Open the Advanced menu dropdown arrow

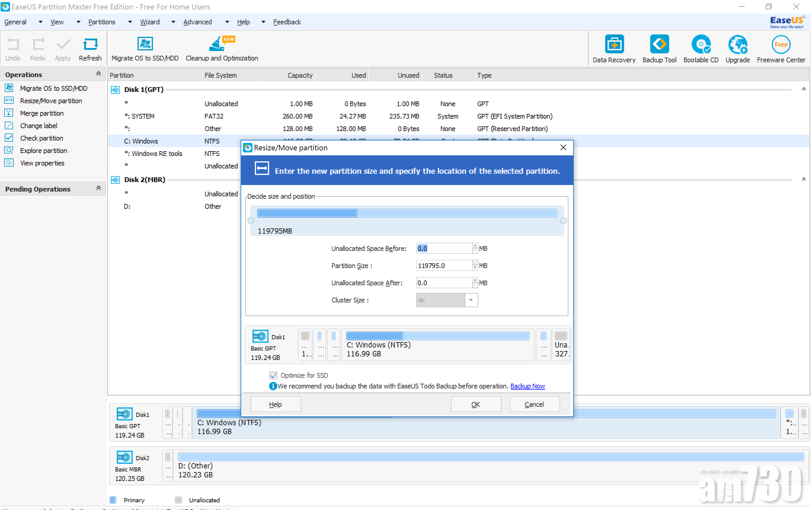point(227,22)
